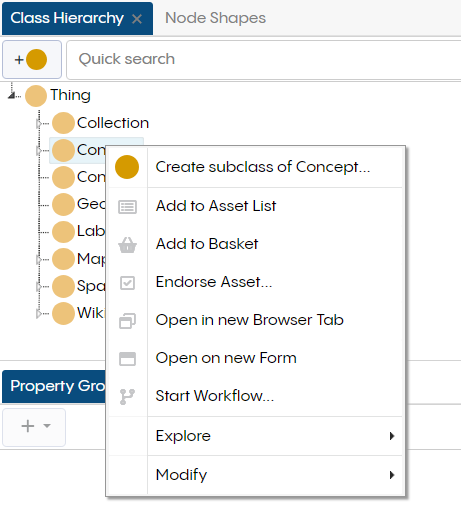
Task: Click the highlighted Concept class icon
Action: 63,150
